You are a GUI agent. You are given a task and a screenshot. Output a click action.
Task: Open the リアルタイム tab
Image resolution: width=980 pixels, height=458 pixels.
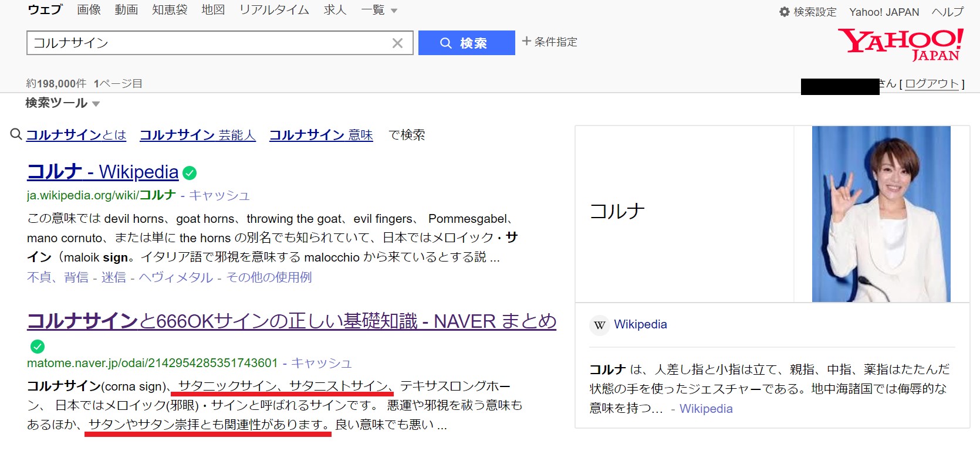tap(274, 10)
